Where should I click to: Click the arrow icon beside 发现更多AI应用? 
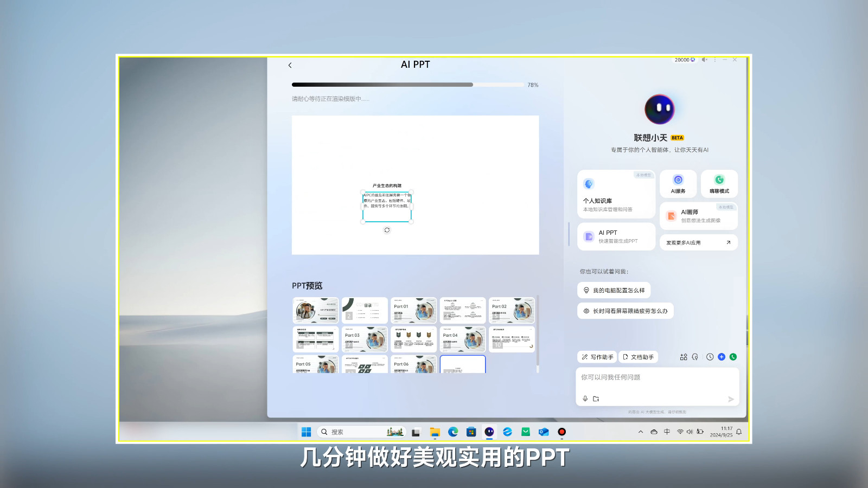click(728, 242)
